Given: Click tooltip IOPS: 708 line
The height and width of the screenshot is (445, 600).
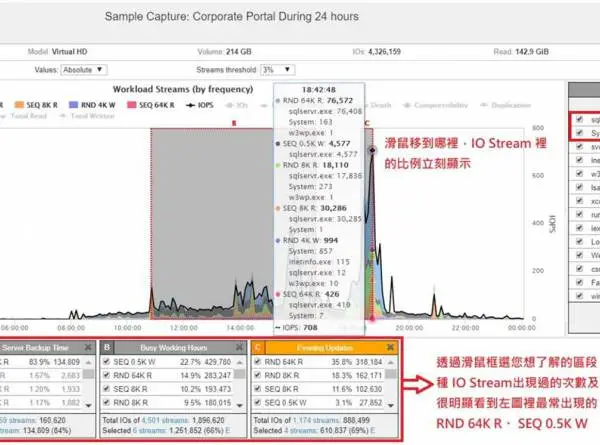Looking at the screenshot, I should click(297, 328).
